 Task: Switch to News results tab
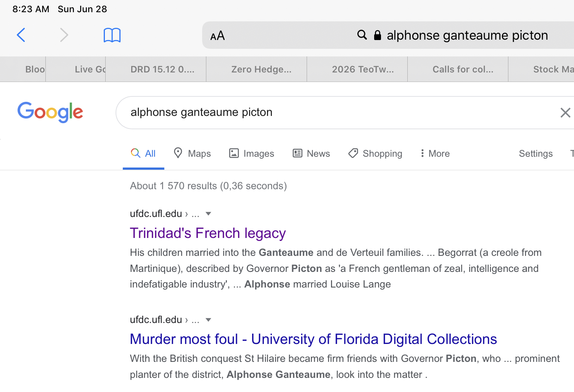pos(311,153)
